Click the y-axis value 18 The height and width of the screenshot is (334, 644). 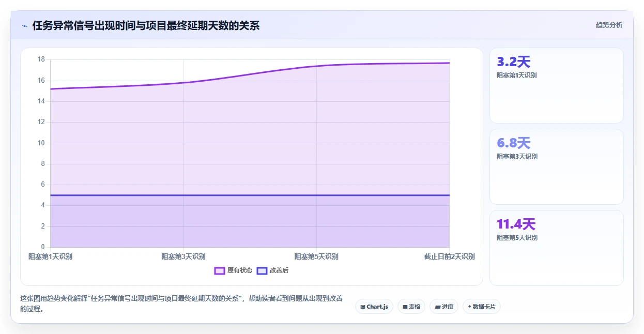click(x=41, y=59)
